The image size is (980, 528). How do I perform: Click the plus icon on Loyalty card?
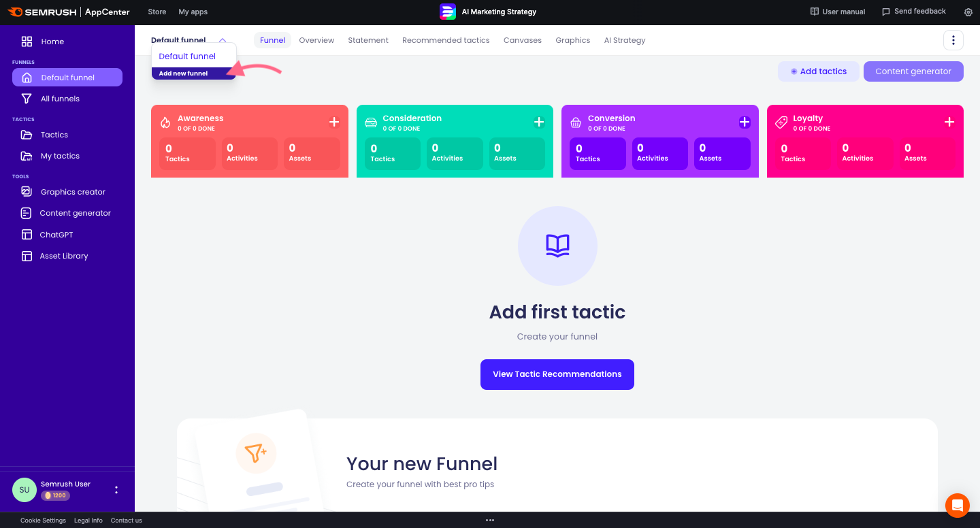949,122
